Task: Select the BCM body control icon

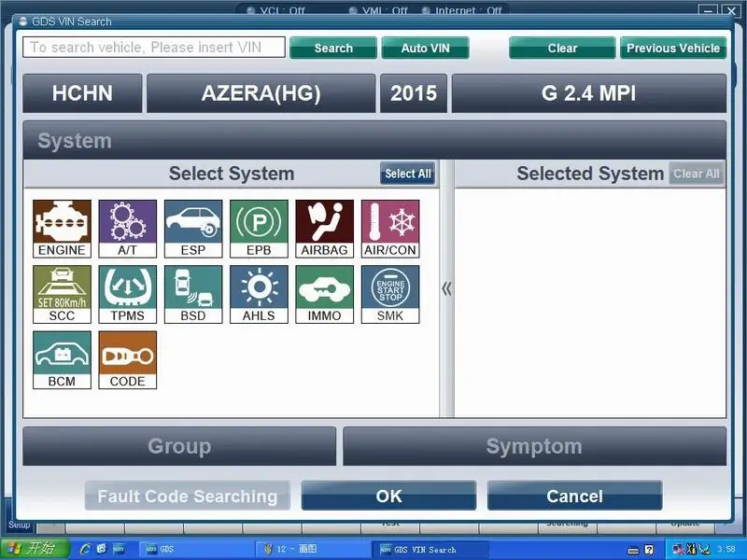Action: (x=62, y=360)
